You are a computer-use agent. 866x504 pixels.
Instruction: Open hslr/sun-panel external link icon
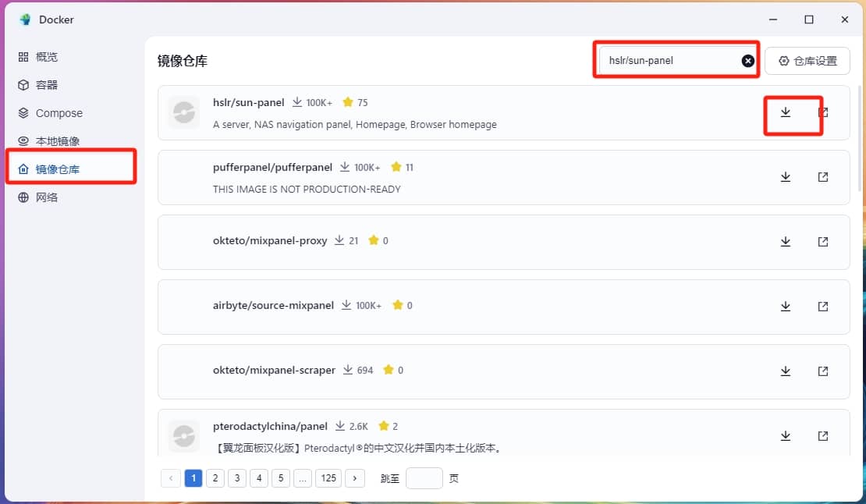pyautogui.click(x=823, y=112)
